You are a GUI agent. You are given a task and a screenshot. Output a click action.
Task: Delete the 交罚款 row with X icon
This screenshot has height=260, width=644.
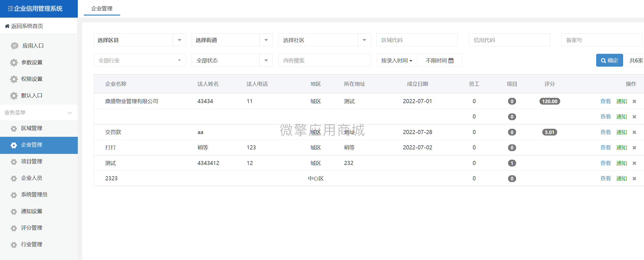coord(634,132)
